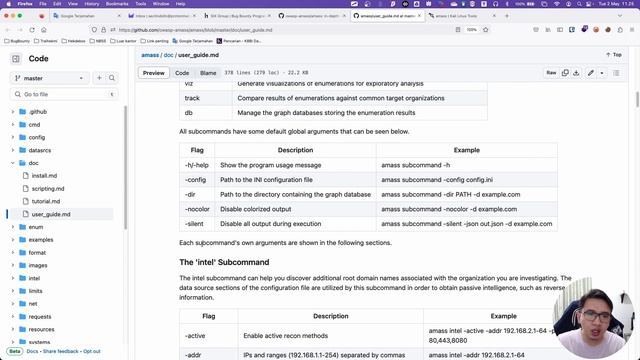Open the Firefox extensions puzzle icon
The height and width of the screenshot is (360, 640).
pos(620,30)
